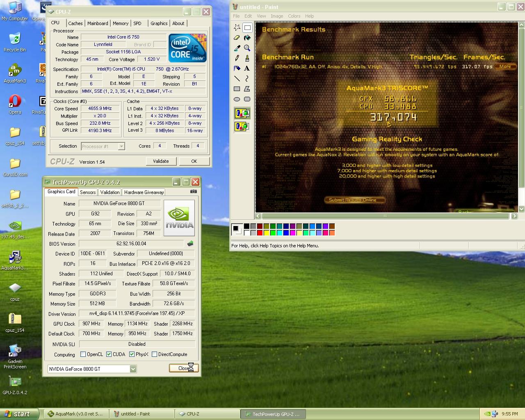Switch to untitled - Paint in the taskbar
Viewport: 525px width, 420px height.
point(142,414)
